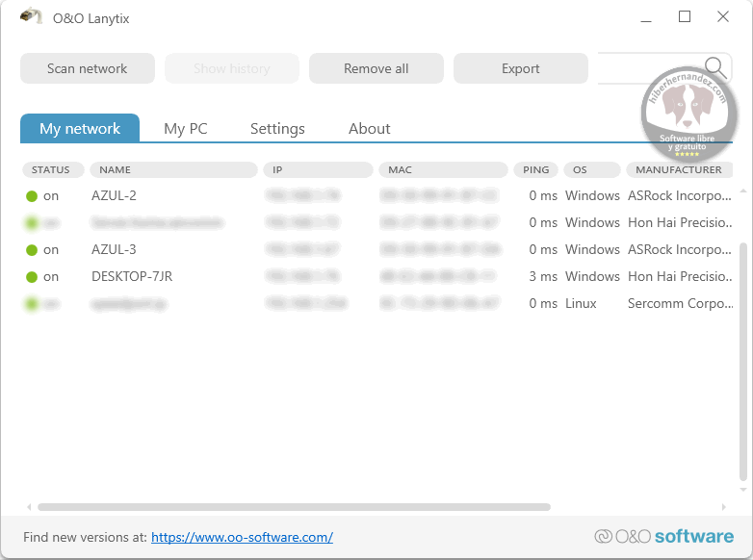753x560 pixels.
Task: Click the vertical scrollbar down arrow
Action: pyautogui.click(x=743, y=490)
